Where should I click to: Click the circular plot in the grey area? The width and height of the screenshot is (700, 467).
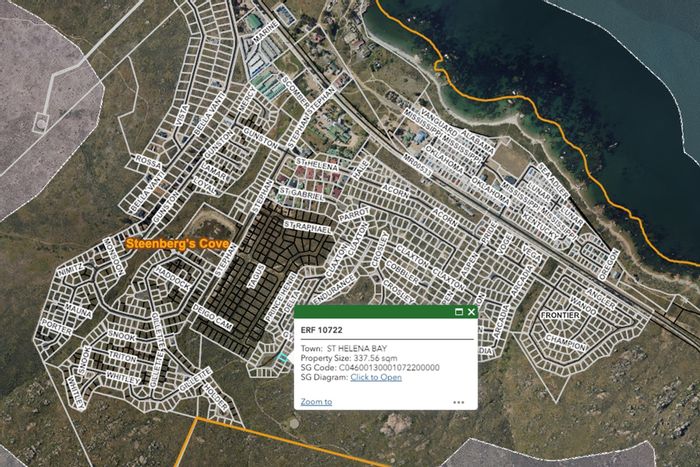tap(41, 122)
